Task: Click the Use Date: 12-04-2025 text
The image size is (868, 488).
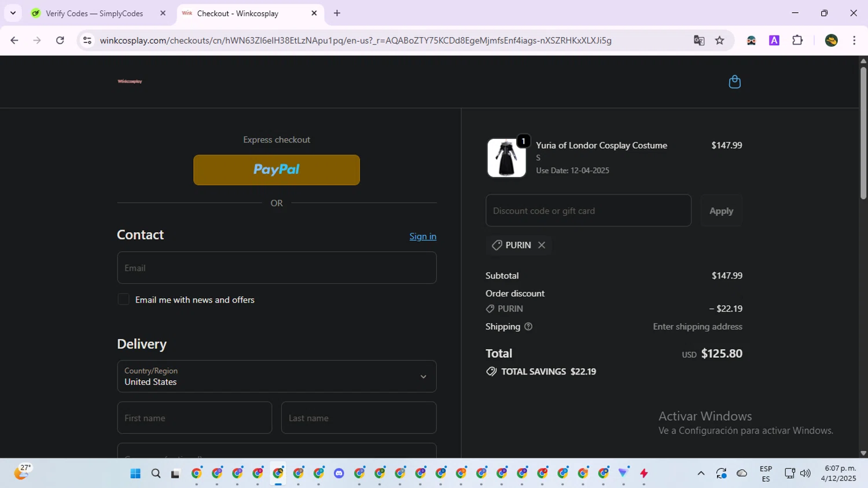Action: [572, 170]
